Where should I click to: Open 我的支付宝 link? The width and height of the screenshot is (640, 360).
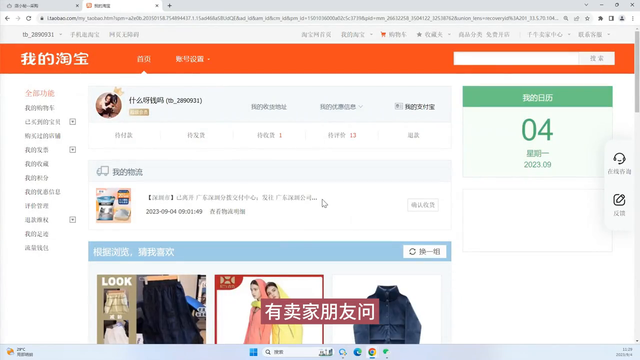(x=420, y=107)
